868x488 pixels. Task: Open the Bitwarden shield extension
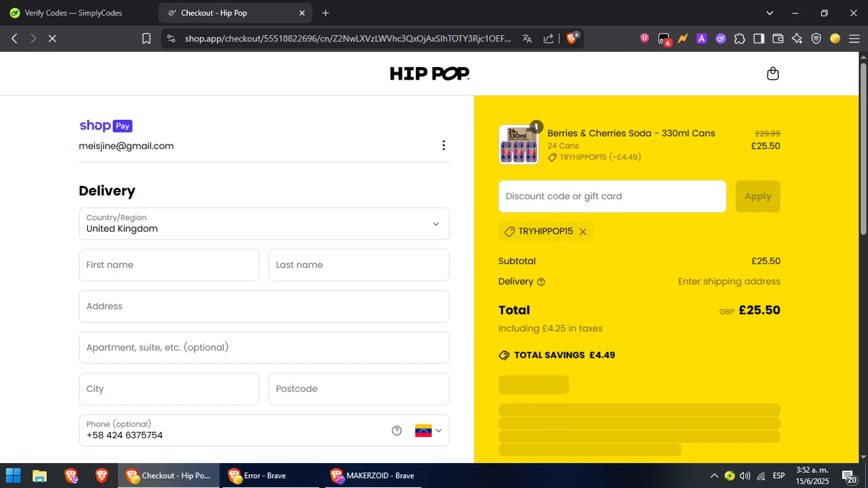pyautogui.click(x=645, y=38)
